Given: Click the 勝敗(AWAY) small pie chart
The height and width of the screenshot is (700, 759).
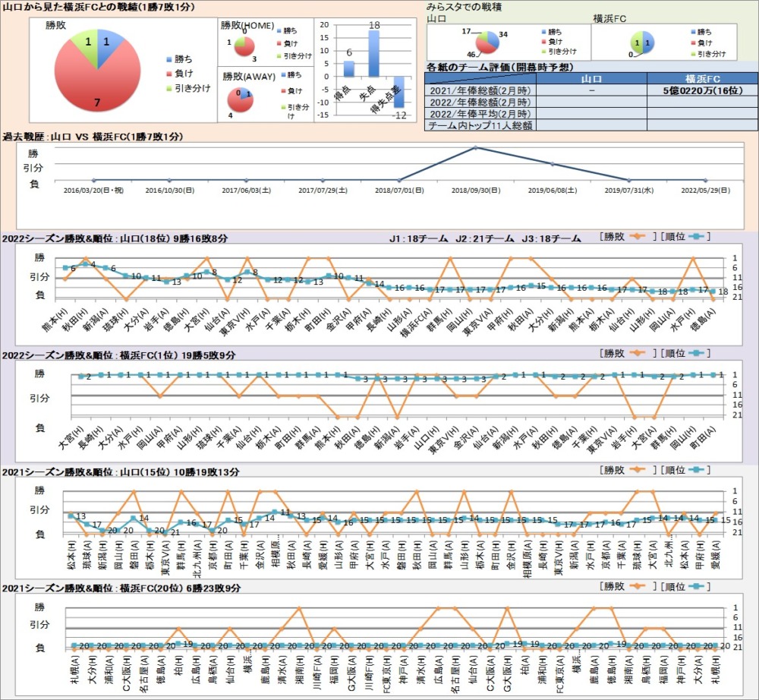Looking at the screenshot, I should click(242, 98).
